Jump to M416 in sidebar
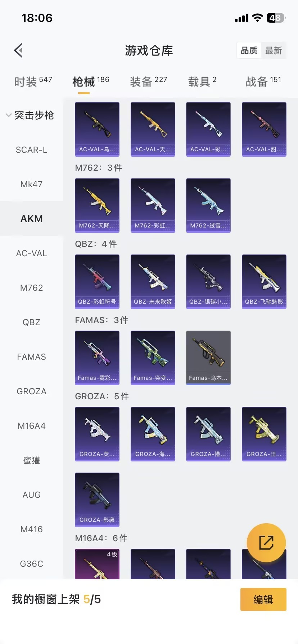The height and width of the screenshot is (644, 298). [x=32, y=529]
